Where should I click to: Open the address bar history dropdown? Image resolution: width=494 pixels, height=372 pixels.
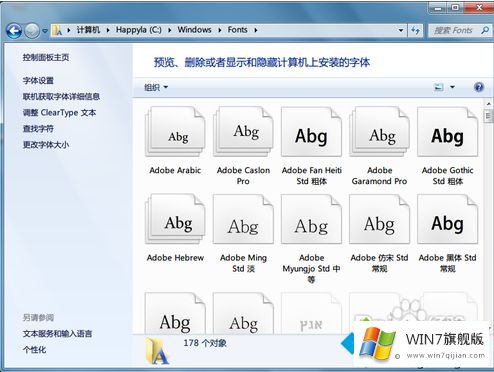[x=401, y=31]
